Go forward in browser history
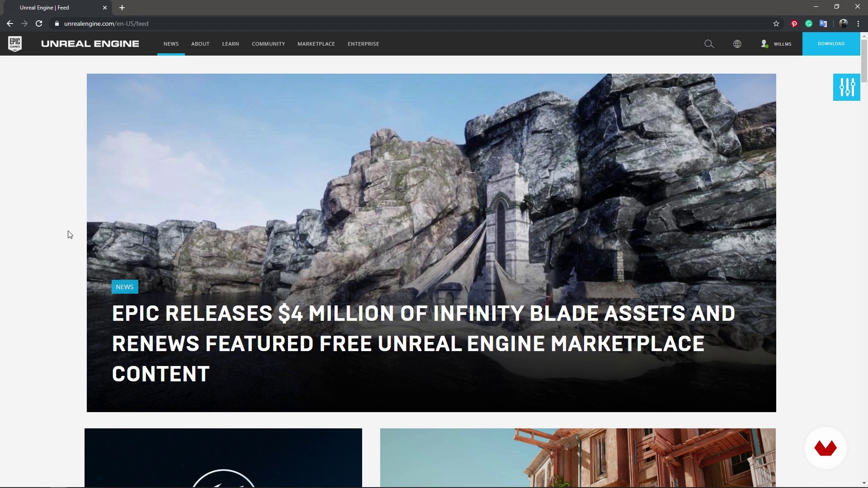Viewport: 868px width, 488px height. pos(24,23)
